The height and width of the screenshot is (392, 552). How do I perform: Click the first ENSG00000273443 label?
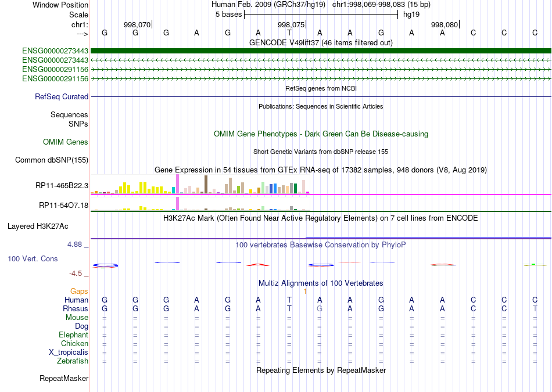tap(55, 51)
